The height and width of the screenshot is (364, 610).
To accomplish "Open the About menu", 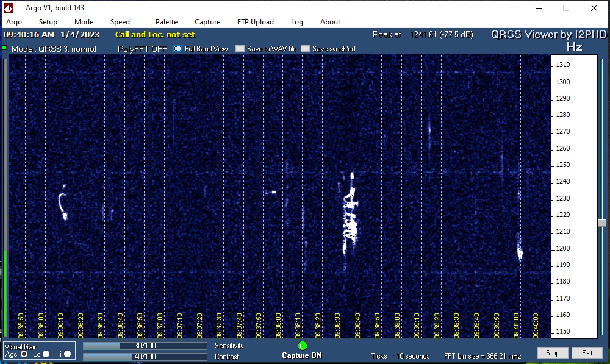I will click(x=330, y=22).
